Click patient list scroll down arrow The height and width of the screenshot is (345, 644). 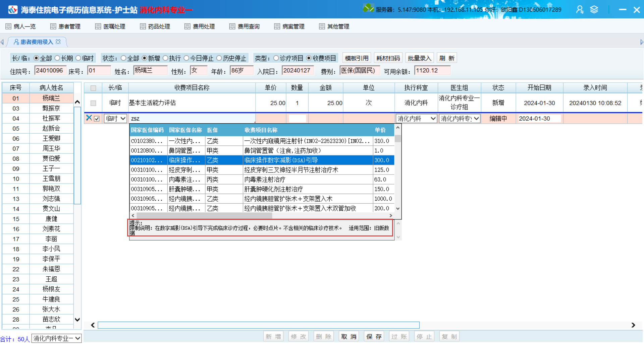pyautogui.click(x=77, y=320)
